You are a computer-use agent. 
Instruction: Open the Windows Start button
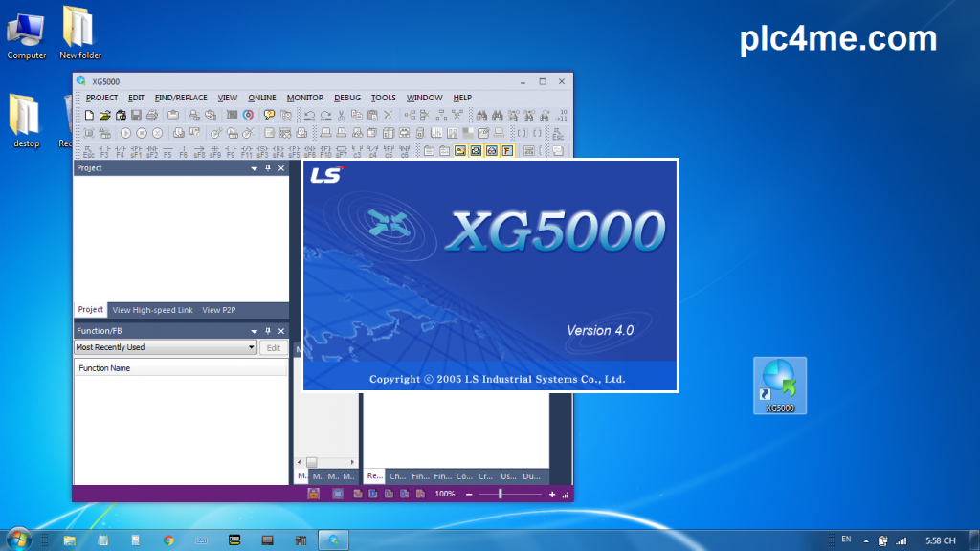pos(17,540)
